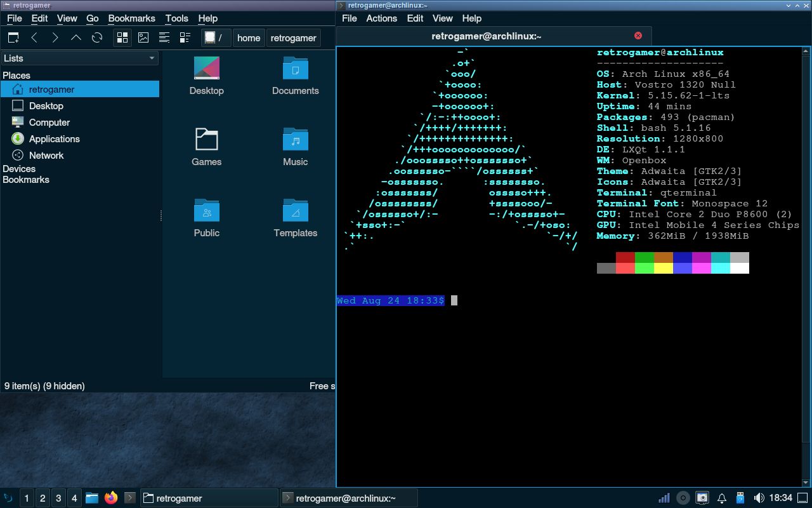Switch to detailed list view mode
Viewport: 812px width, 508px height.
pyautogui.click(x=185, y=37)
